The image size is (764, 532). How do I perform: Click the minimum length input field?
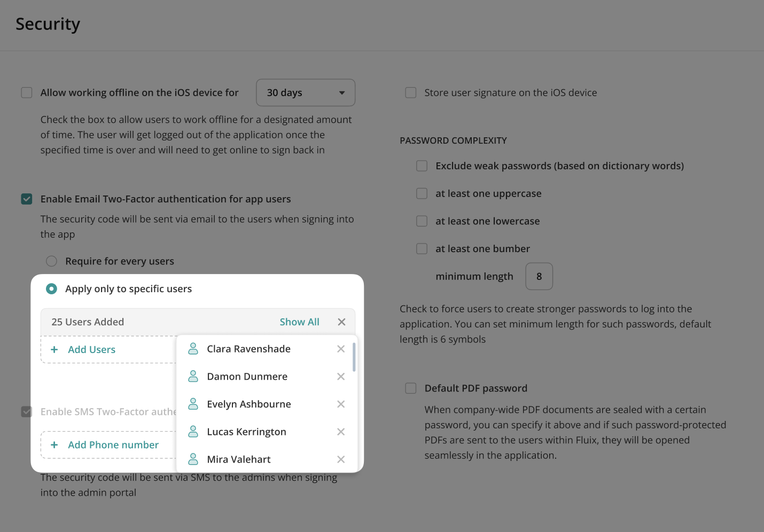pyautogui.click(x=539, y=277)
